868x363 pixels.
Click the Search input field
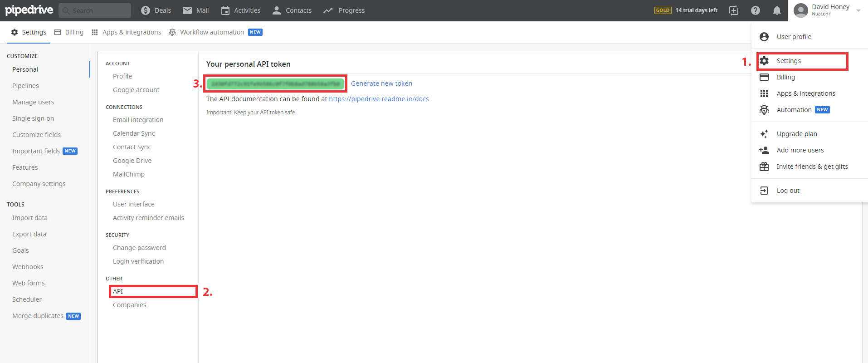click(95, 10)
